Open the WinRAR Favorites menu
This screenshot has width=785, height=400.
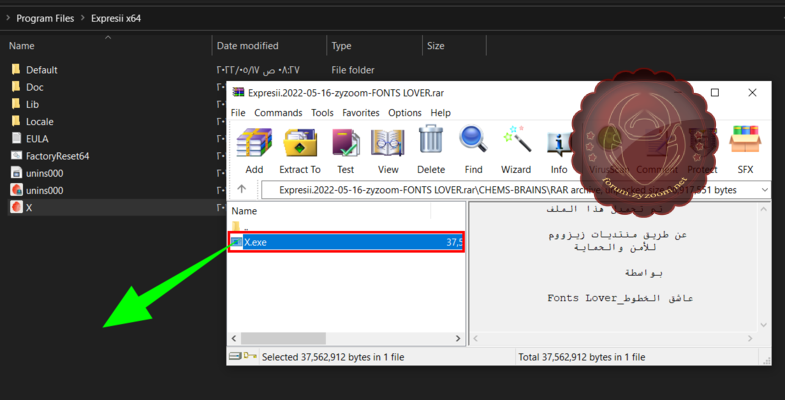[x=360, y=113]
